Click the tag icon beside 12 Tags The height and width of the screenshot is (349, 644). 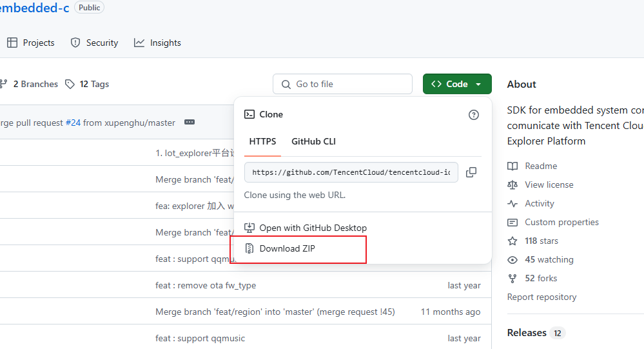pos(70,84)
